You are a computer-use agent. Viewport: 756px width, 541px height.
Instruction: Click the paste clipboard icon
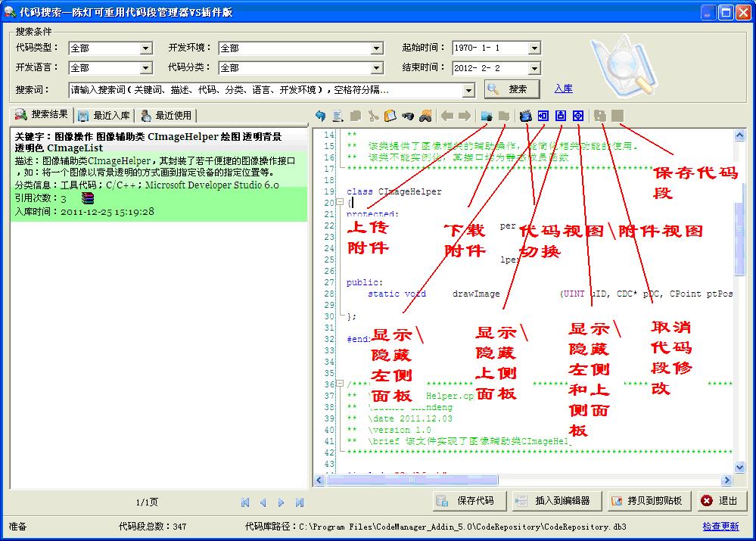[390, 116]
